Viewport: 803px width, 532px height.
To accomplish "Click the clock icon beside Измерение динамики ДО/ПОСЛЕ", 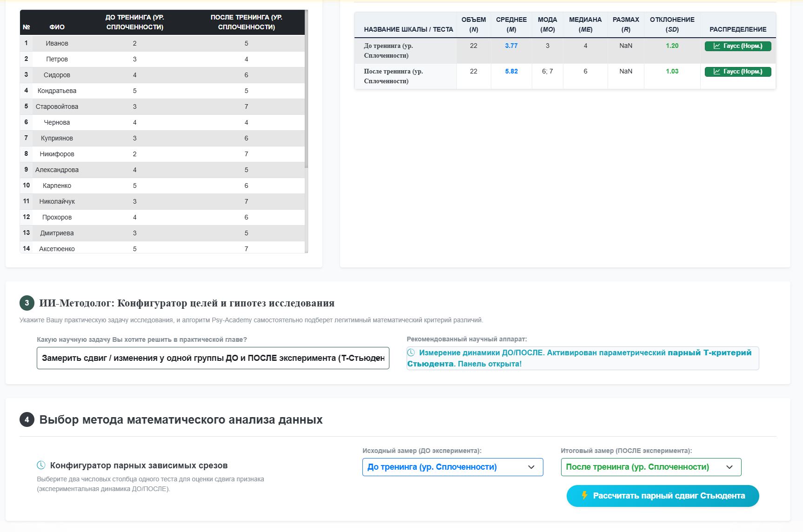I will [x=411, y=352].
